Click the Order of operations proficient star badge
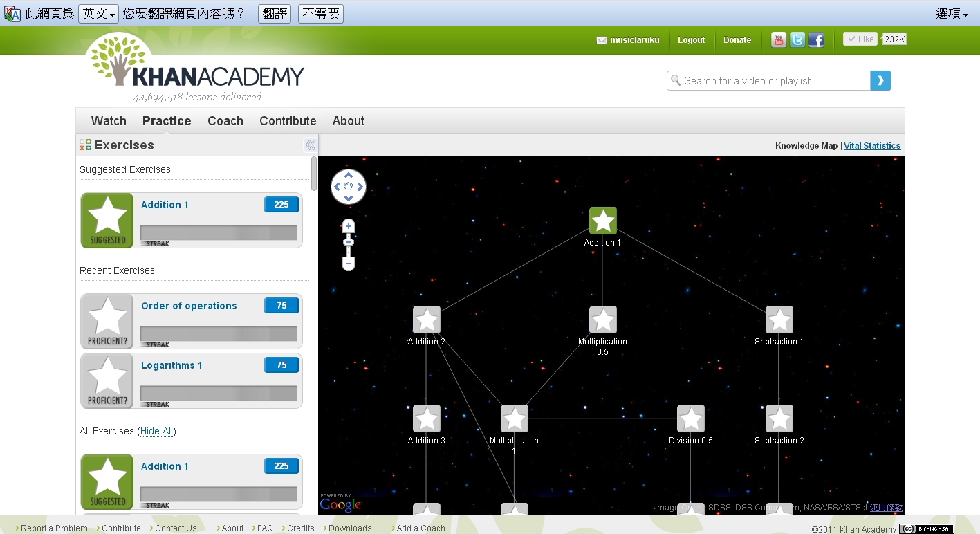This screenshot has width=980, height=534. (x=107, y=321)
